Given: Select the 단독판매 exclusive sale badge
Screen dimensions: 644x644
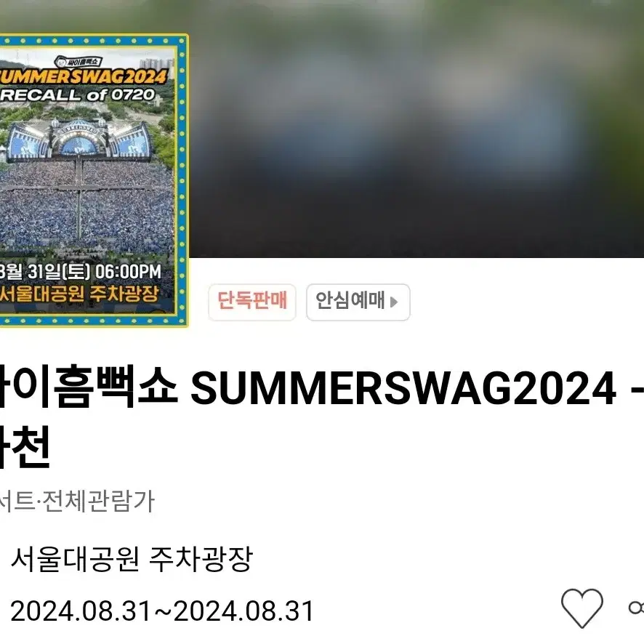Looking at the screenshot, I should click(251, 302).
